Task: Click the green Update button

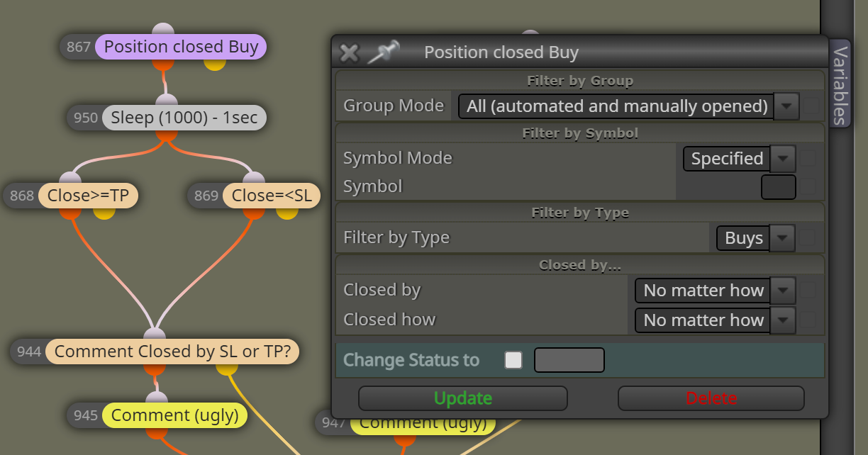Action: tap(463, 398)
